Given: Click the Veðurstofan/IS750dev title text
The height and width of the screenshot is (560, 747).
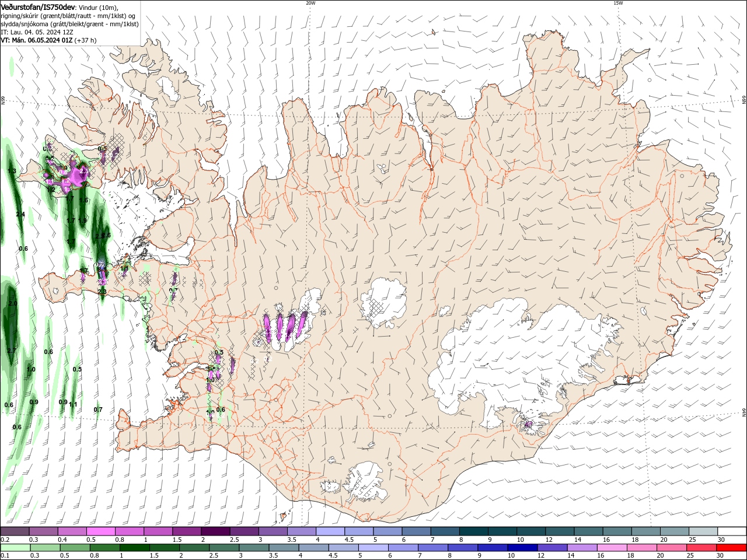Looking at the screenshot, I should tap(37, 6).
